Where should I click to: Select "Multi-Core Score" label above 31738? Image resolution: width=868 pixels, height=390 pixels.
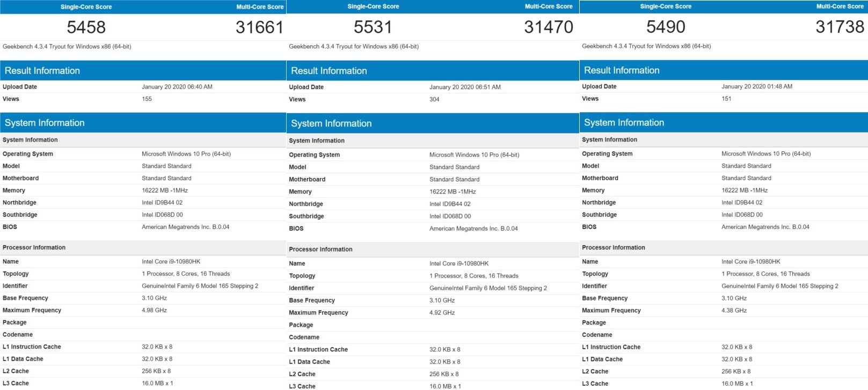tap(840, 6)
